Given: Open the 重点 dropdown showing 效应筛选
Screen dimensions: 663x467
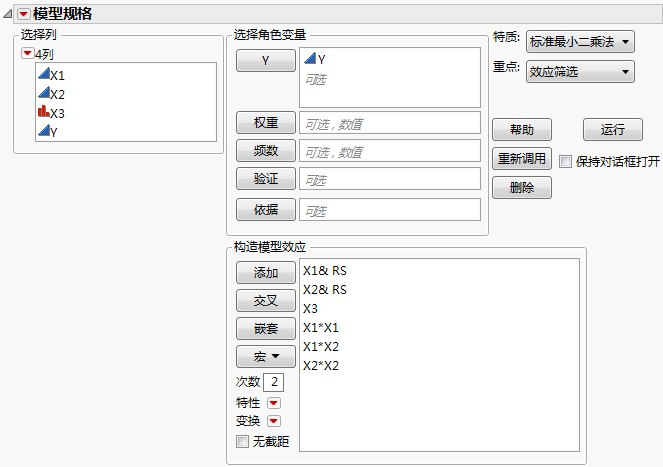Looking at the screenshot, I should pyautogui.click(x=580, y=71).
